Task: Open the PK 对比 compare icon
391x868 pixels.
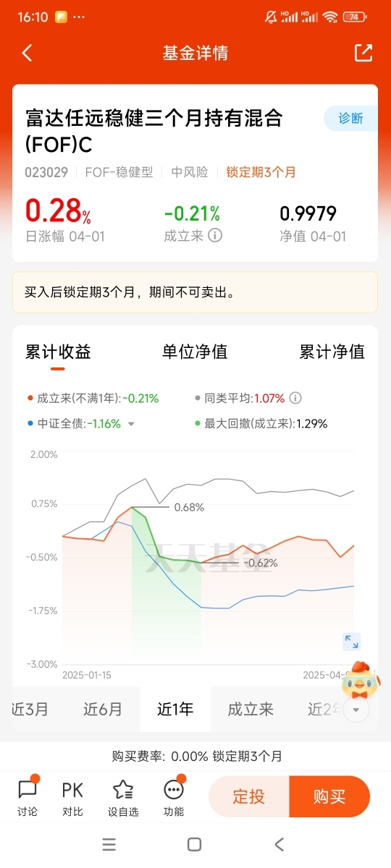Action: (x=72, y=797)
